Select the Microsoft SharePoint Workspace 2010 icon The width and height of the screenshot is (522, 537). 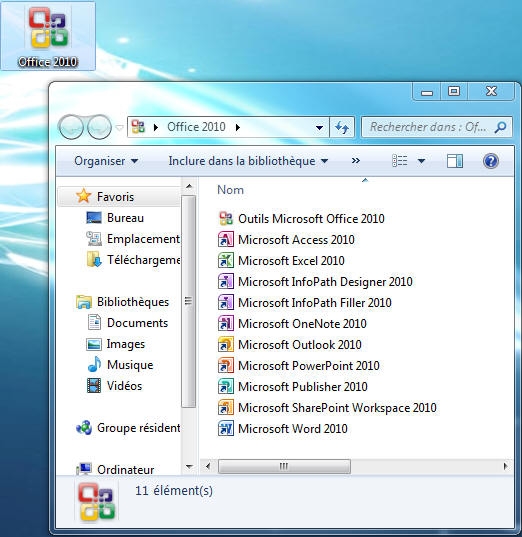point(226,408)
